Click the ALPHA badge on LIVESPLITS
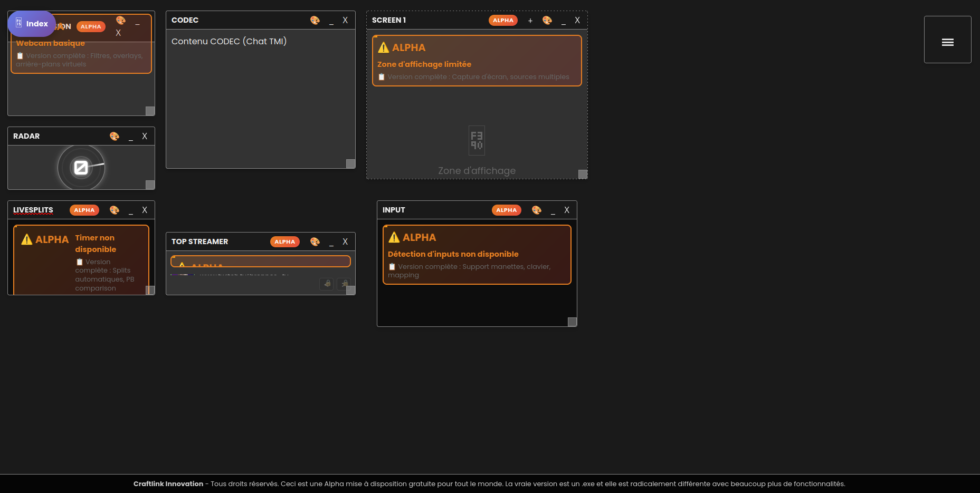 pos(84,210)
